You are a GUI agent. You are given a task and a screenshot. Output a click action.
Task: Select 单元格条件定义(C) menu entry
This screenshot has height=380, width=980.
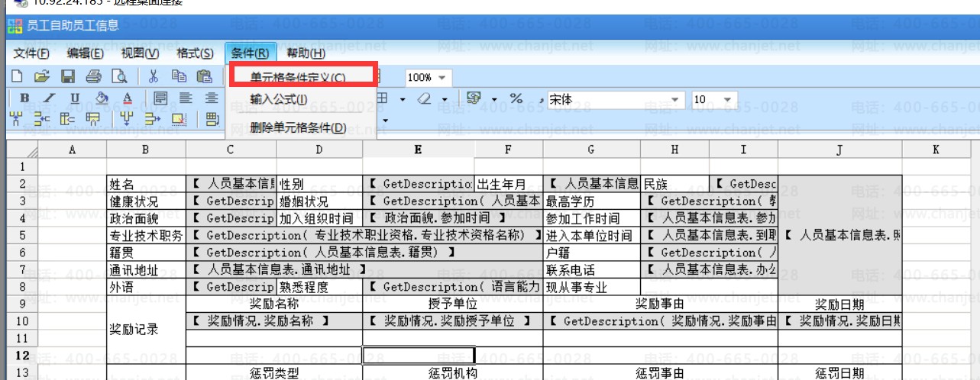298,78
